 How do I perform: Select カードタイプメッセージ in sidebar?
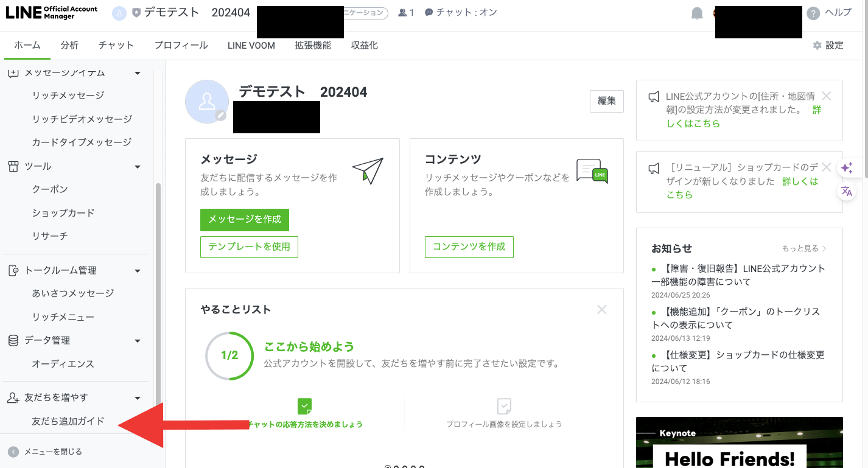pyautogui.click(x=82, y=142)
